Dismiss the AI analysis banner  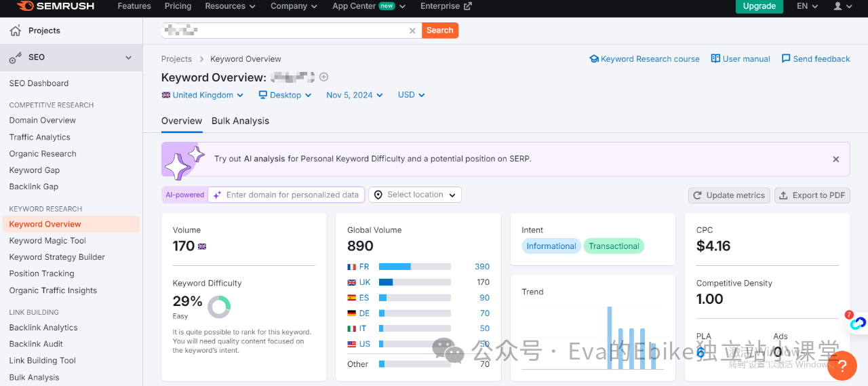click(835, 159)
